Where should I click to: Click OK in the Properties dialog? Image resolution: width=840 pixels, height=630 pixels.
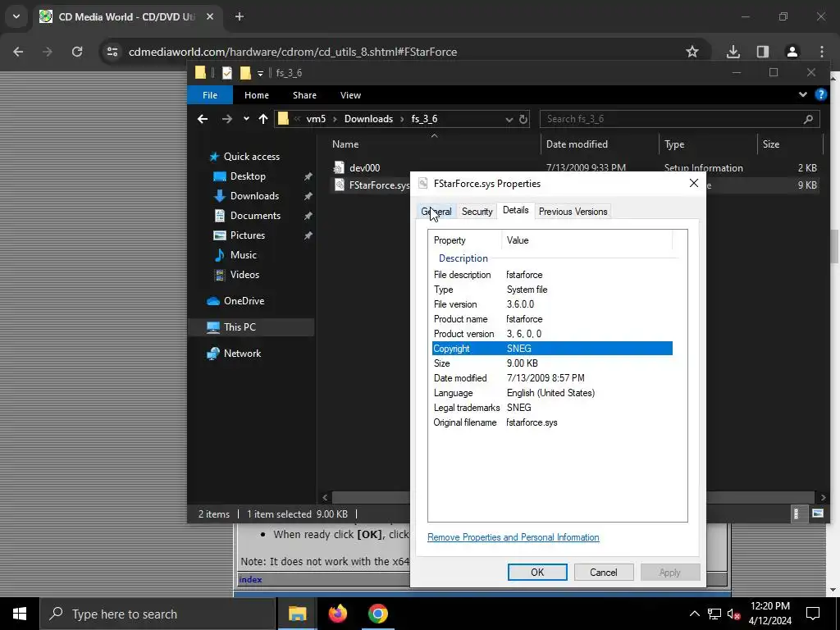tap(537, 572)
